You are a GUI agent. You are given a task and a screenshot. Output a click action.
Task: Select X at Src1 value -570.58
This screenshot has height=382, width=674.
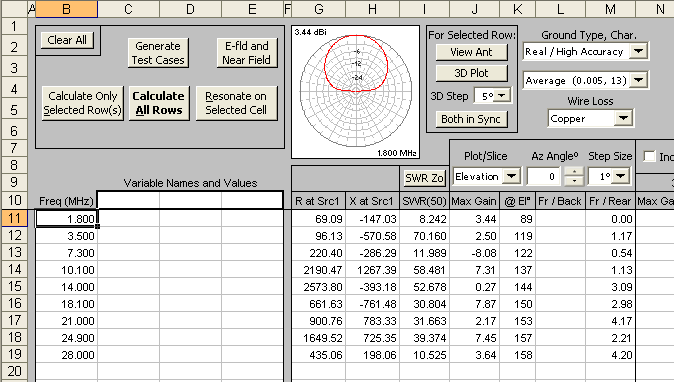372,235
